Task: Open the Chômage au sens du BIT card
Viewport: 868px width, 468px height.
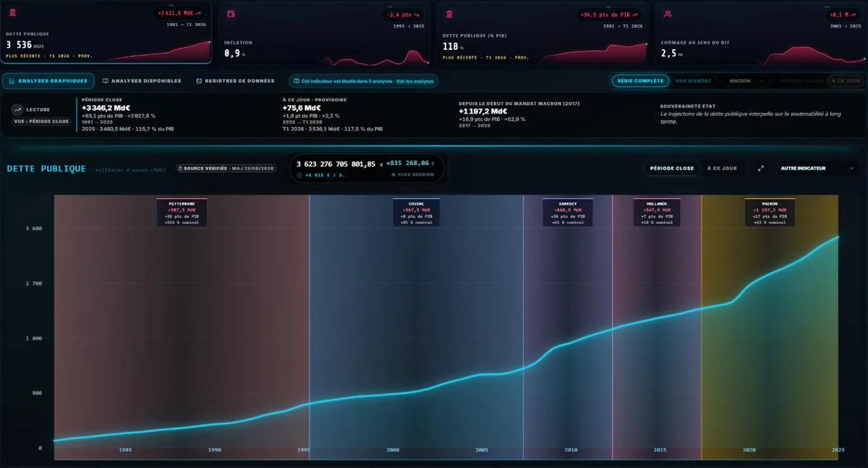Action: 761,33
